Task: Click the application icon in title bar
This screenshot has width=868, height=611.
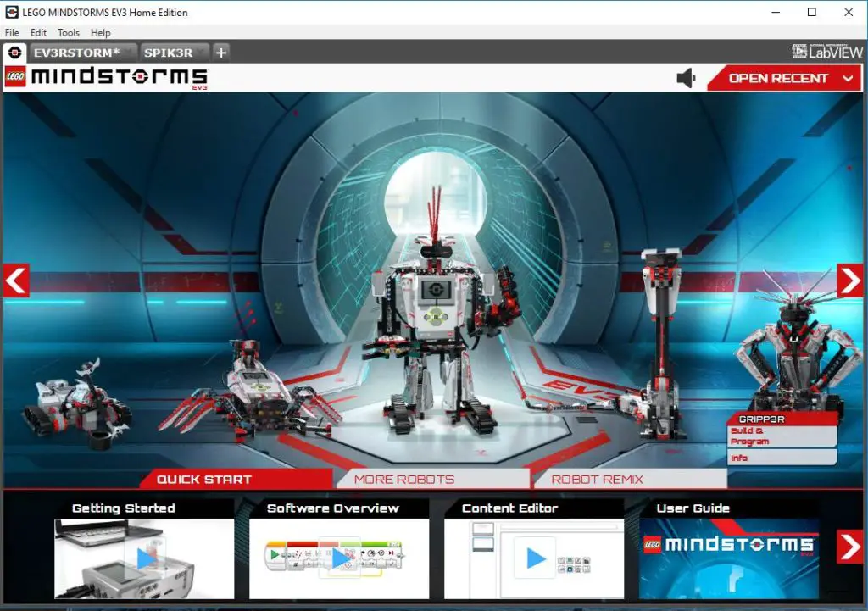Action: (12, 12)
